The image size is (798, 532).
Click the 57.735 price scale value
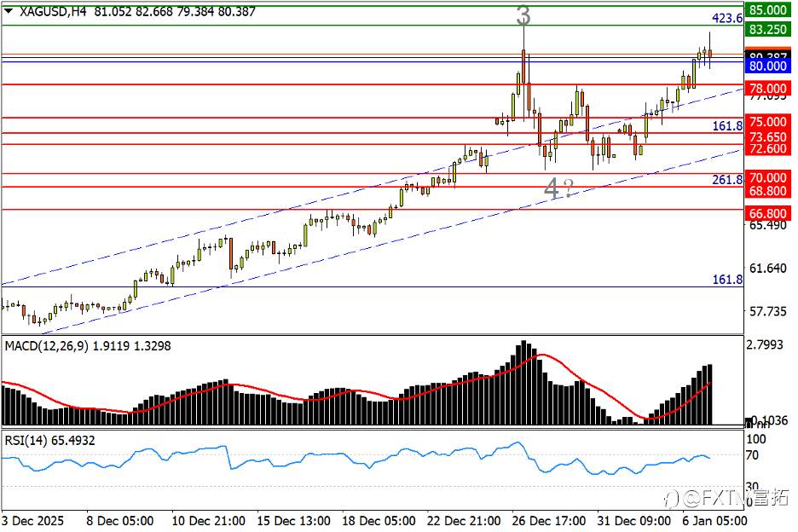(x=768, y=311)
